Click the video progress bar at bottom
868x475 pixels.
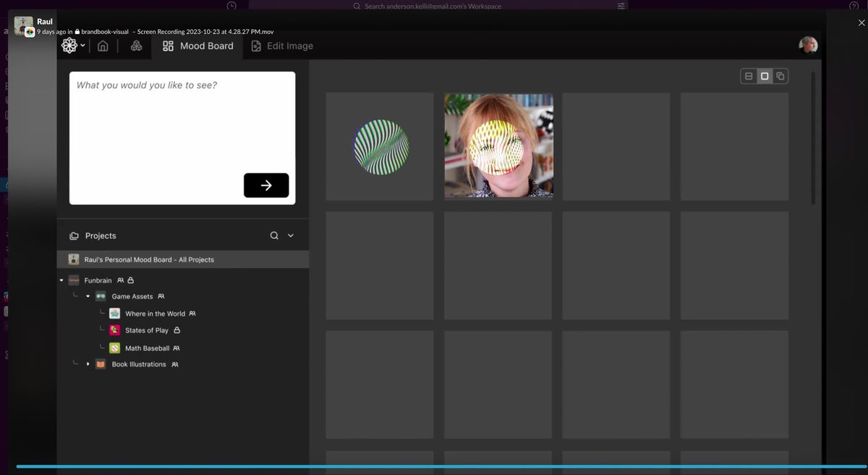point(441,466)
